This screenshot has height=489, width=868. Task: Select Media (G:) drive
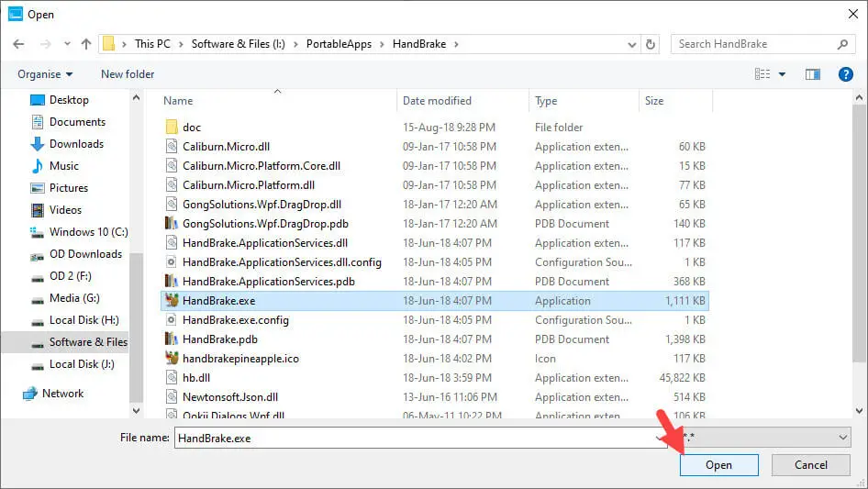click(x=74, y=298)
